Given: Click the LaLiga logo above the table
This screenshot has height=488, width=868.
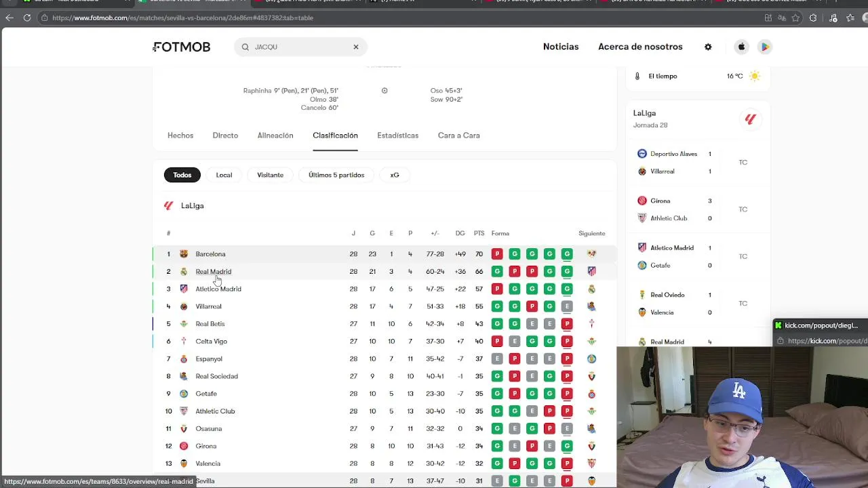Looking at the screenshot, I should coord(168,205).
